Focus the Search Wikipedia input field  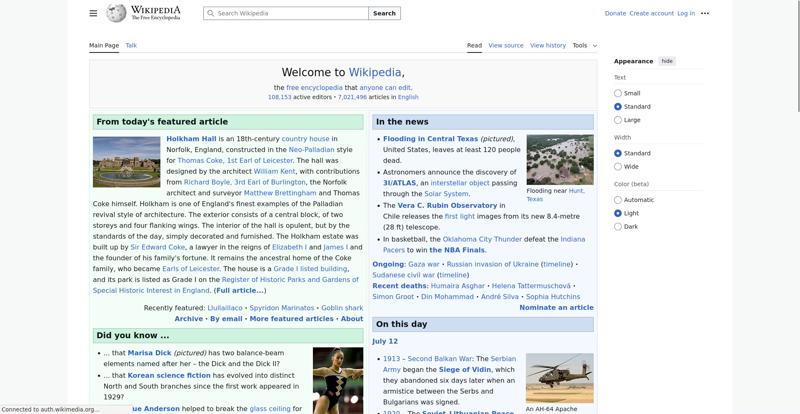click(286, 13)
